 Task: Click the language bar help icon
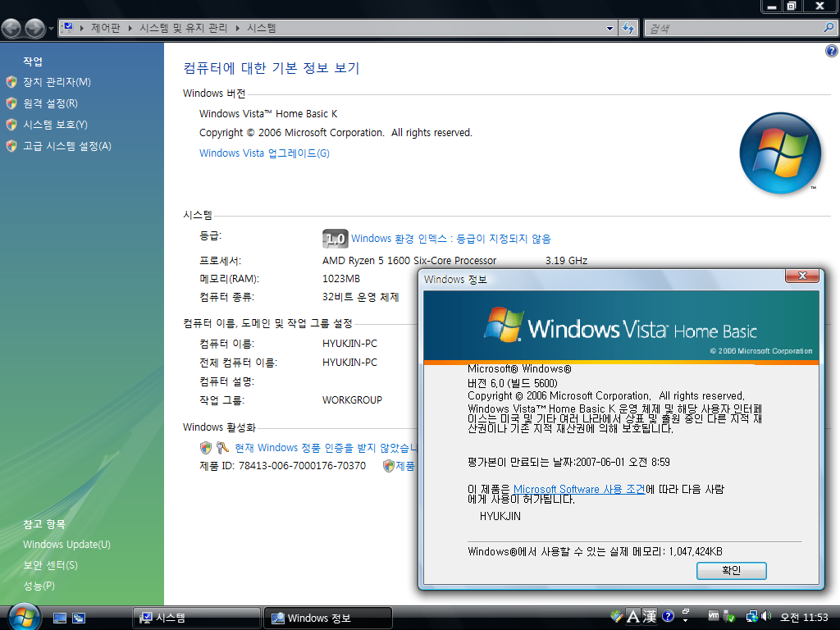tap(668, 616)
